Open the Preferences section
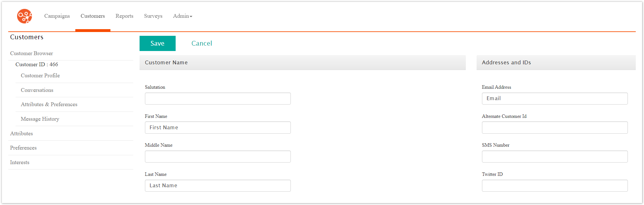 coord(23,148)
